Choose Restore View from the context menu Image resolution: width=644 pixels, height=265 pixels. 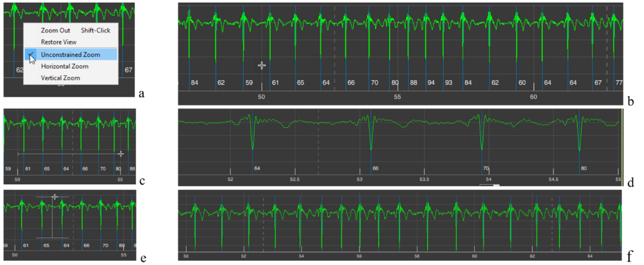58,42
